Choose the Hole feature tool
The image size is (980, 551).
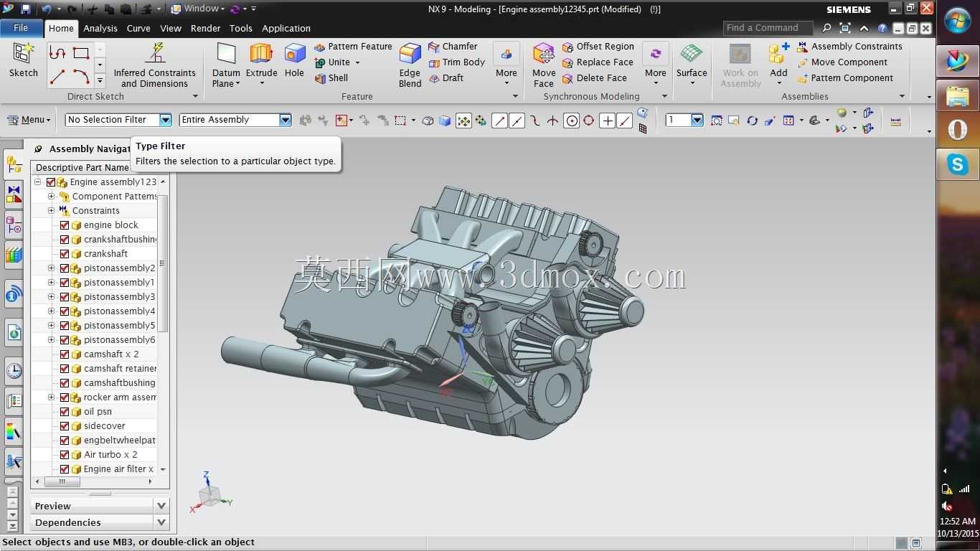point(294,60)
